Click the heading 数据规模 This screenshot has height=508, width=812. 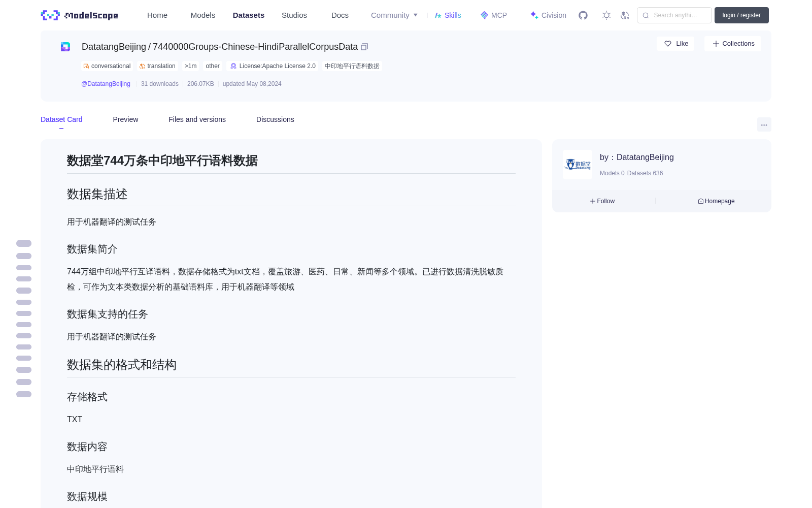pyautogui.click(x=87, y=497)
